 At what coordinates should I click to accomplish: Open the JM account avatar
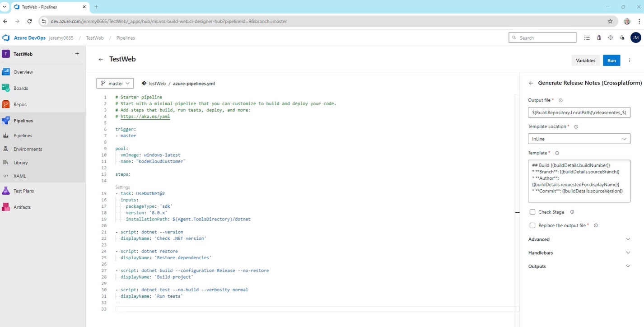635,38
